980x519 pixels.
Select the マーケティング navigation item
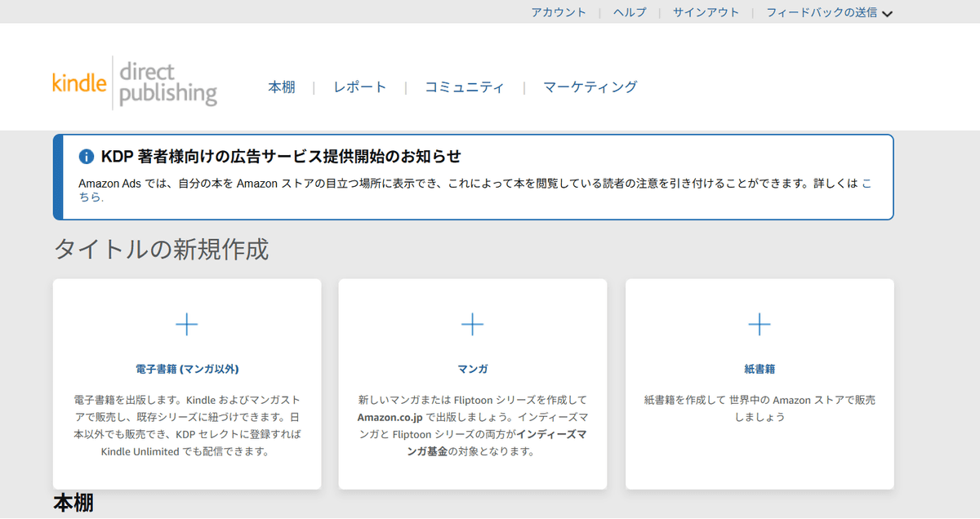point(590,87)
